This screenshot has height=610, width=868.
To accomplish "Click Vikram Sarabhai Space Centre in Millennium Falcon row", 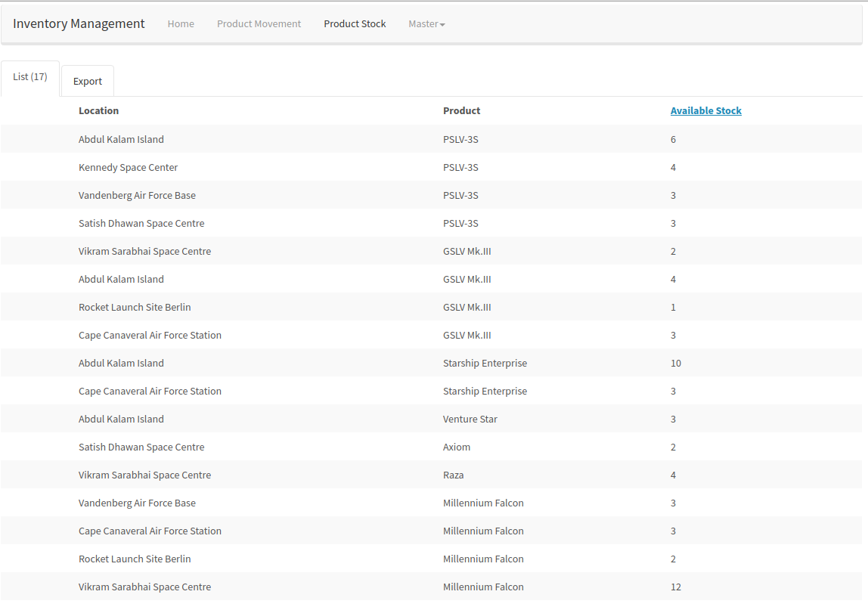I will pos(144,587).
